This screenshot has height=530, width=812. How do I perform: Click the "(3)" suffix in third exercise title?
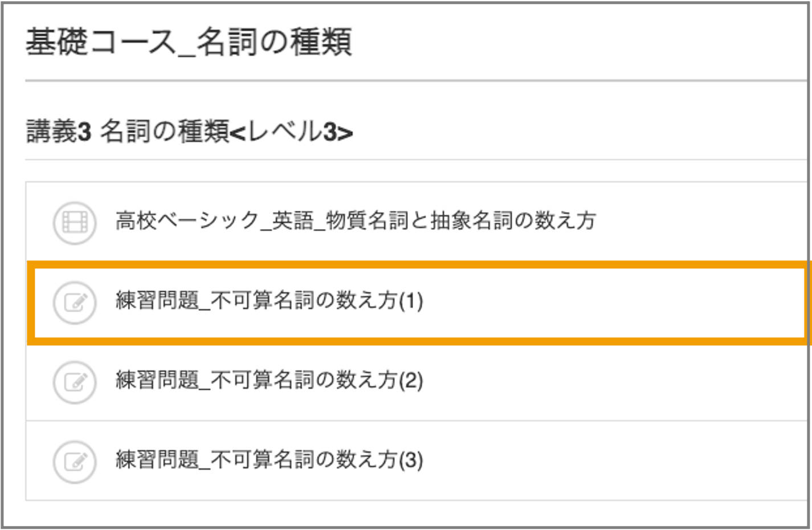(410, 460)
